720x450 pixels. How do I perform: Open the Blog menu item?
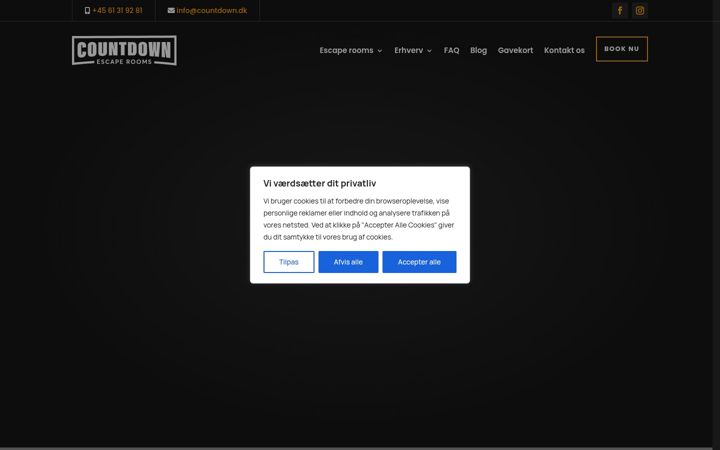click(x=478, y=51)
